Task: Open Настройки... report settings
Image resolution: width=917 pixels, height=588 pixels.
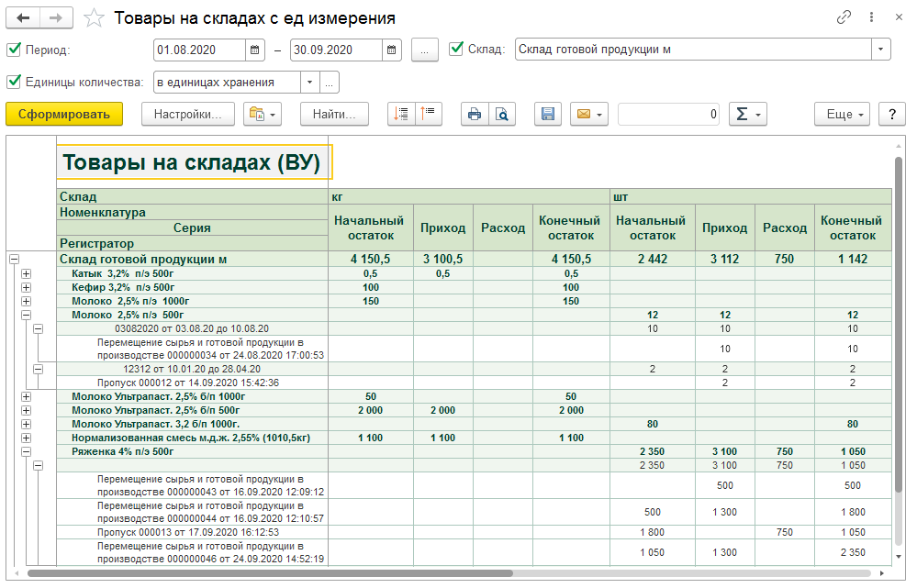Action: [187, 115]
